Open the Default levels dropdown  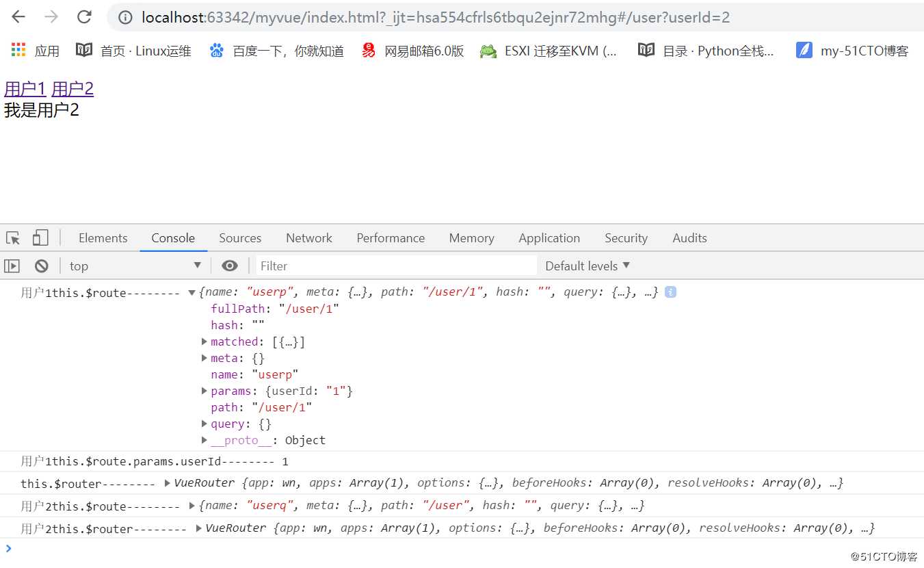pos(588,266)
